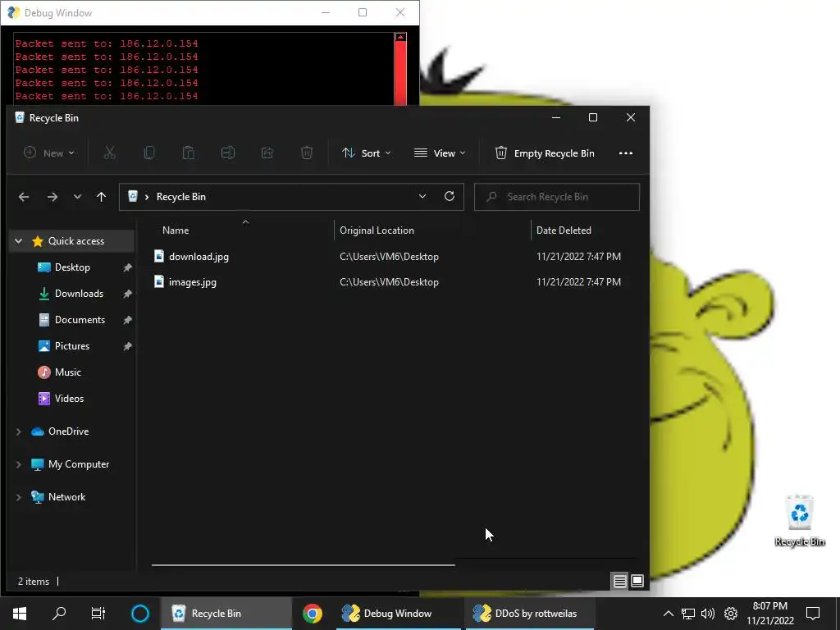
Task: Select the download.jpg file
Action: 199,257
